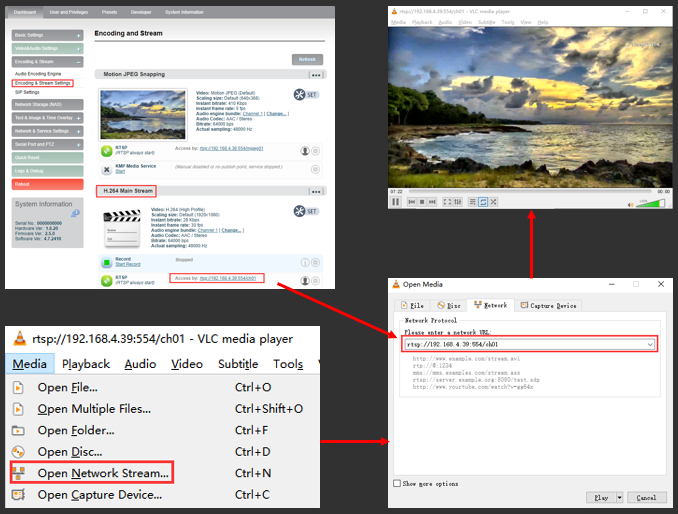Open the Play button dropdown arrow

point(620,498)
